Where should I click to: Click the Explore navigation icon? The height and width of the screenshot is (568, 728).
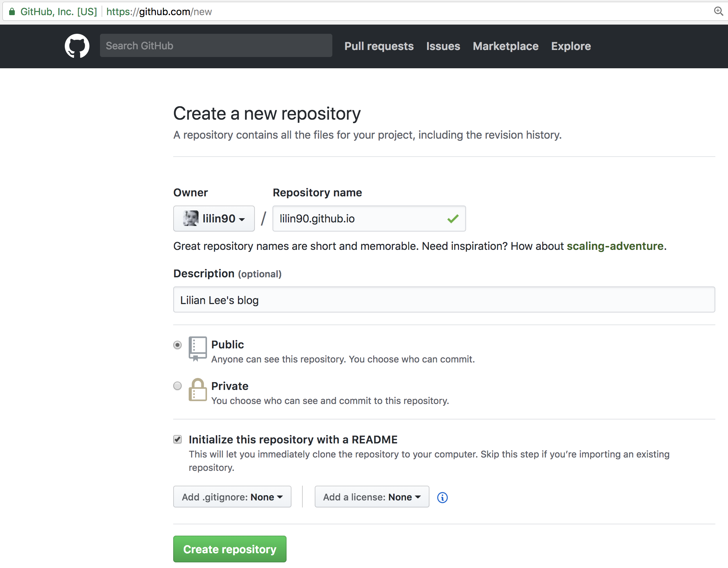570,46
